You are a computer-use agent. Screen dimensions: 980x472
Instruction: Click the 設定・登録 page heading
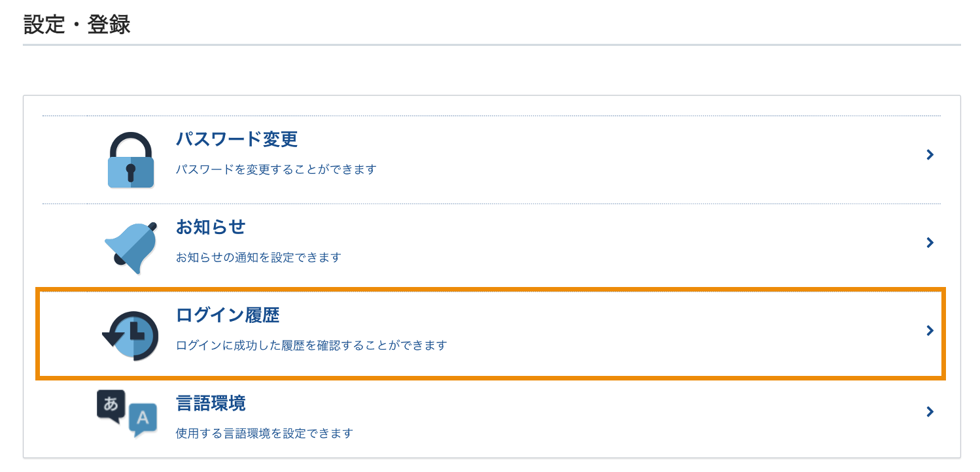point(77,25)
